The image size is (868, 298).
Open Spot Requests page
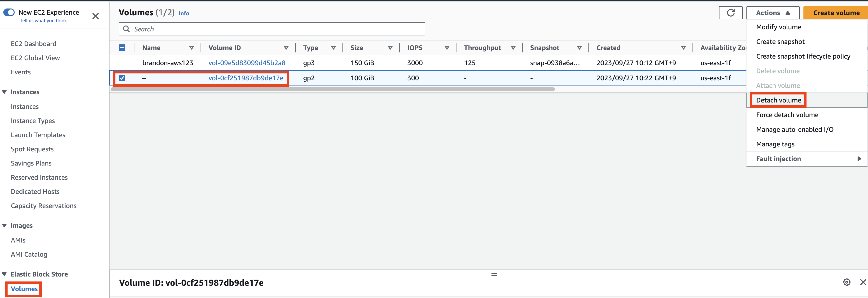point(32,149)
